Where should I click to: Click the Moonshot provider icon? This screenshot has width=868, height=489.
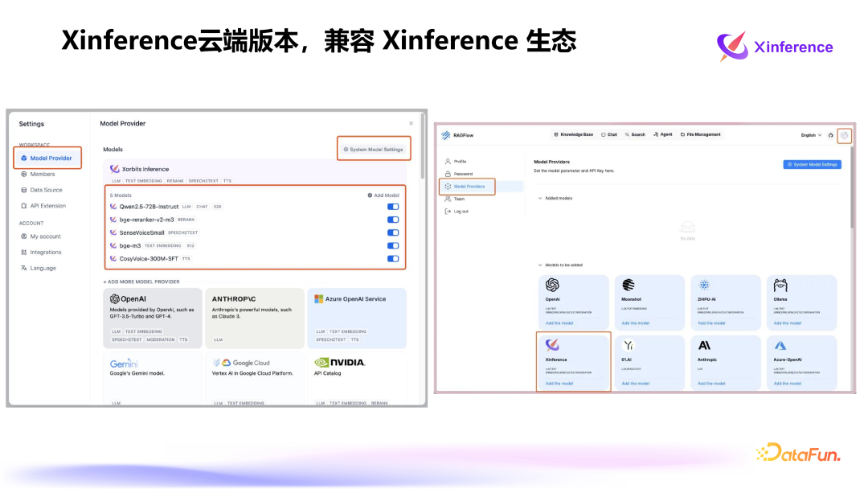[x=628, y=283]
